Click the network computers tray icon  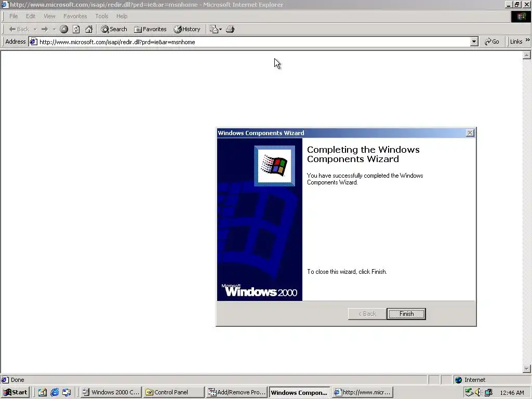(x=488, y=393)
